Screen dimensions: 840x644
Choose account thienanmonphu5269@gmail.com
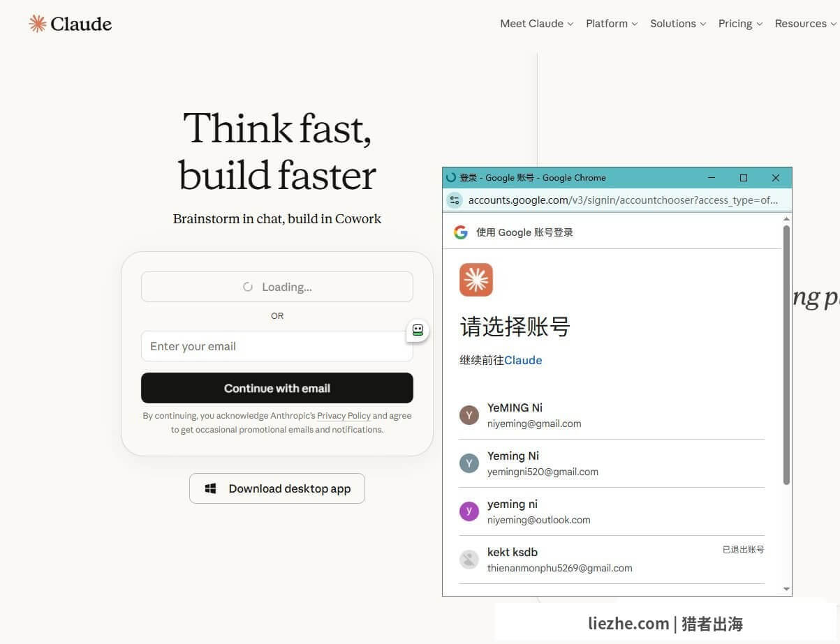[612, 560]
